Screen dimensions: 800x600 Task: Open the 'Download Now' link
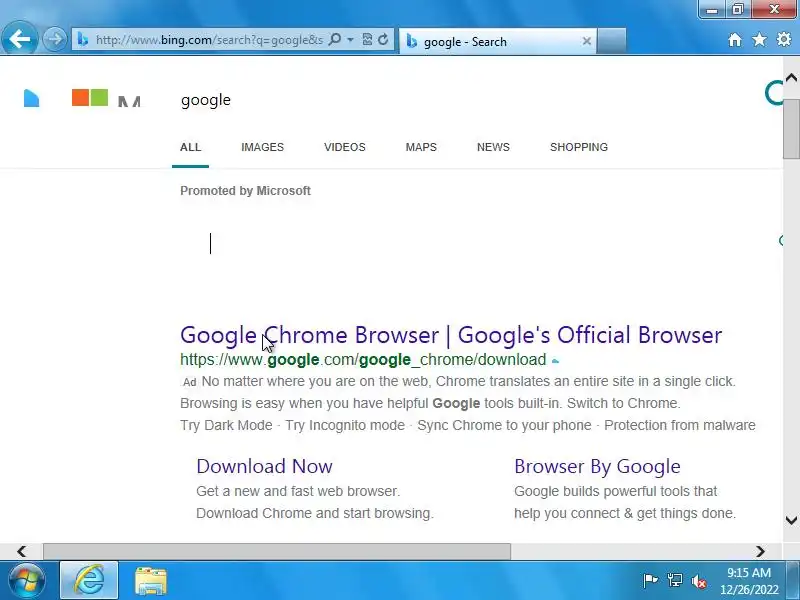coord(264,466)
